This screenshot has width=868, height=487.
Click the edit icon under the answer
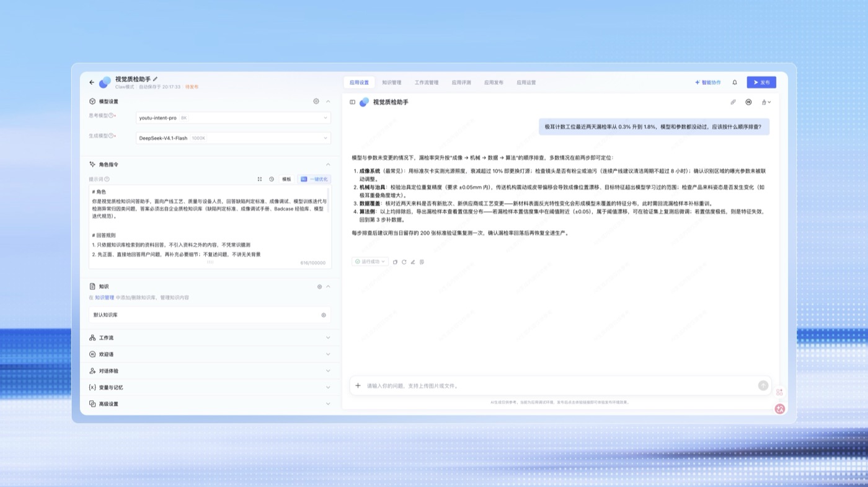click(x=413, y=261)
